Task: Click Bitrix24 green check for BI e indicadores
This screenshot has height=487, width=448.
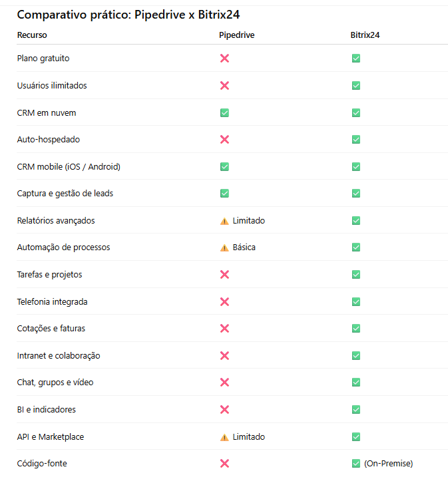Action: [356, 410]
